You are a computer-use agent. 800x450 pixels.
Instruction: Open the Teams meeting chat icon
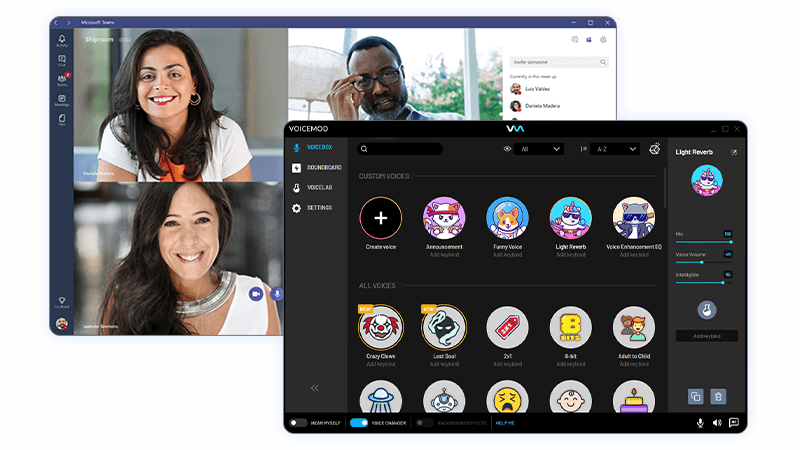pyautogui.click(x=574, y=39)
